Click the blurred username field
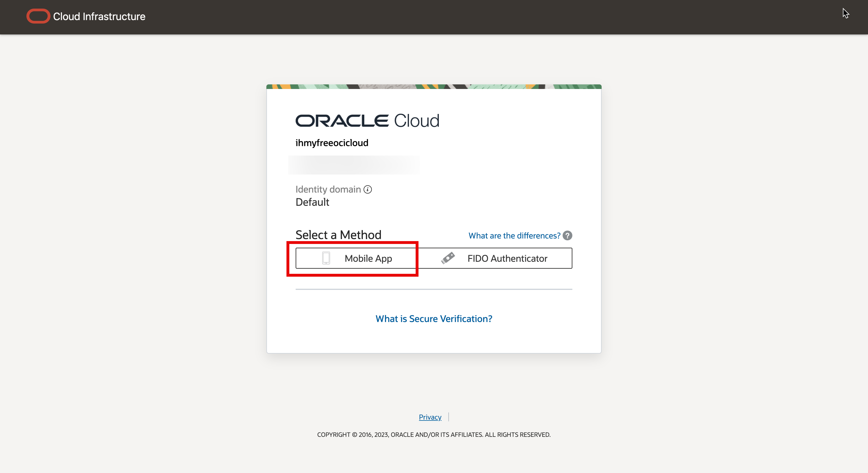Screen dimensions: 868x473 pyautogui.click(x=354, y=165)
